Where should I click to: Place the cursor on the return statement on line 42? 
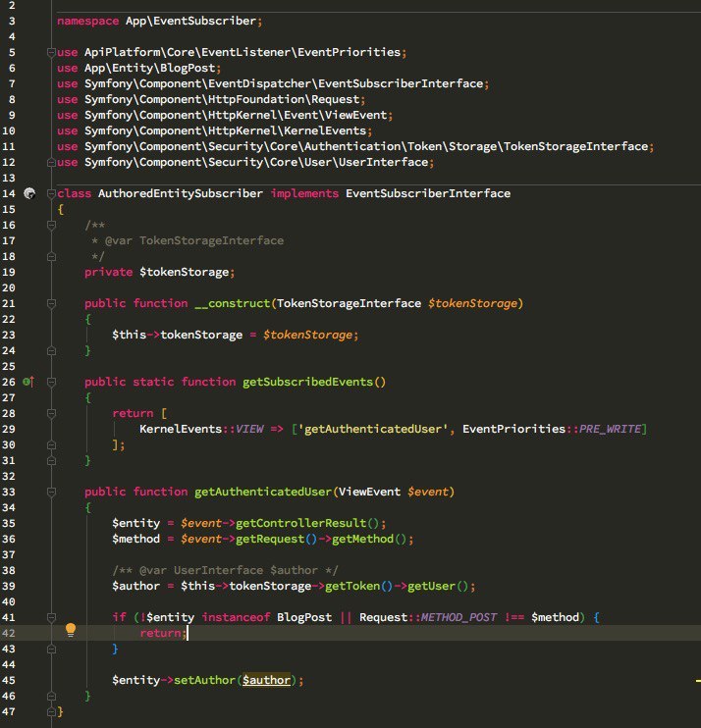tap(160, 633)
